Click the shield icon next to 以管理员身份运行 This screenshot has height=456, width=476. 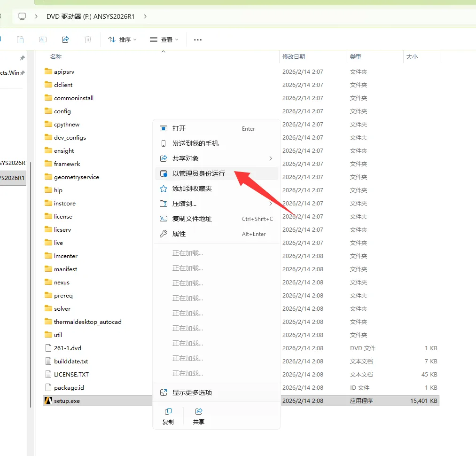click(164, 174)
